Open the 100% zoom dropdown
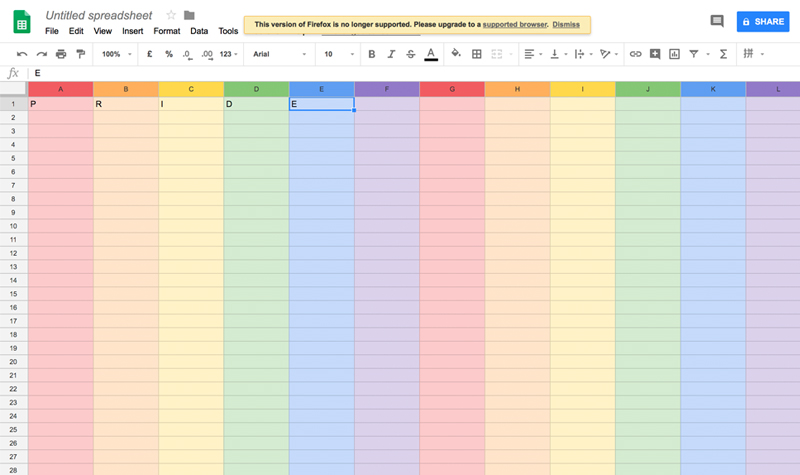The width and height of the screenshot is (800, 475). click(x=115, y=54)
